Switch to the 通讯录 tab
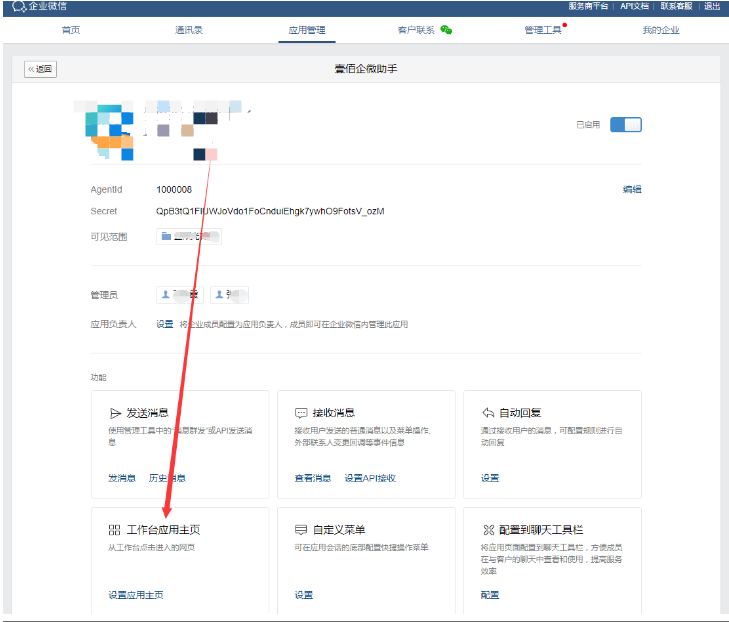Viewport: 729px width, 622px height. [189, 30]
